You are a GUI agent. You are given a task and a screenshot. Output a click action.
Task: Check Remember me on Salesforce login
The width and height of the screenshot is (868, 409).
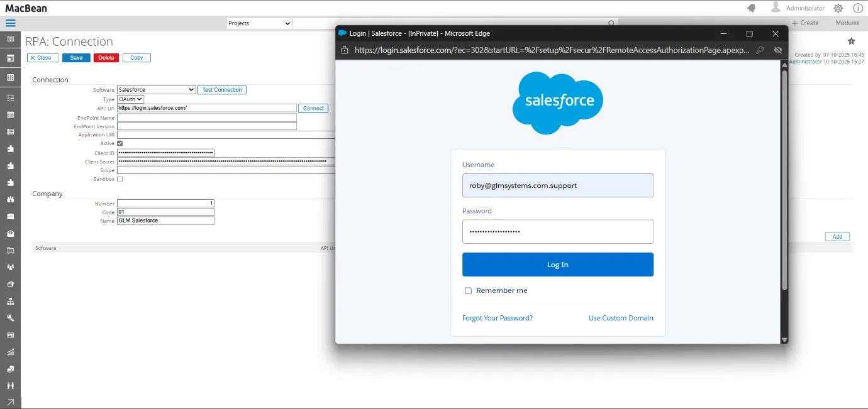[468, 291]
